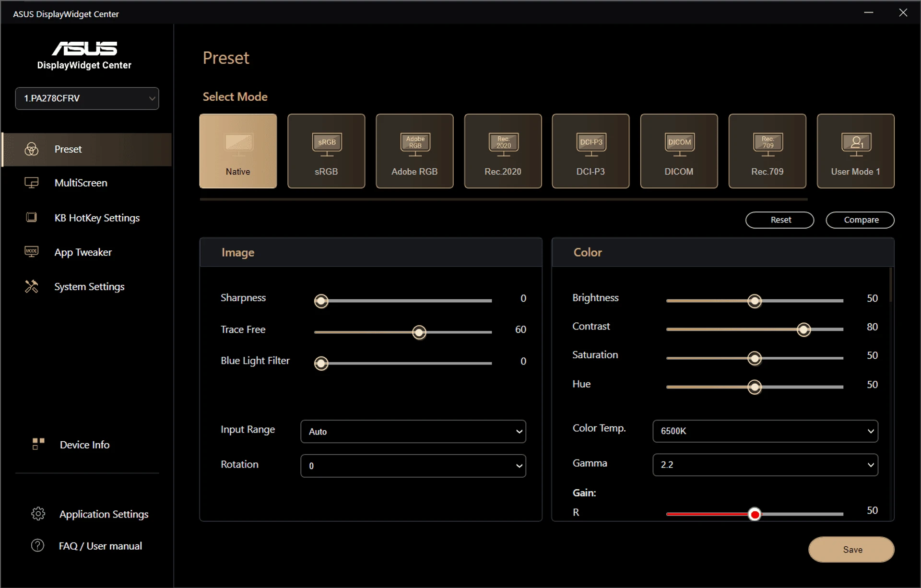Click the Color panel header

[723, 252]
